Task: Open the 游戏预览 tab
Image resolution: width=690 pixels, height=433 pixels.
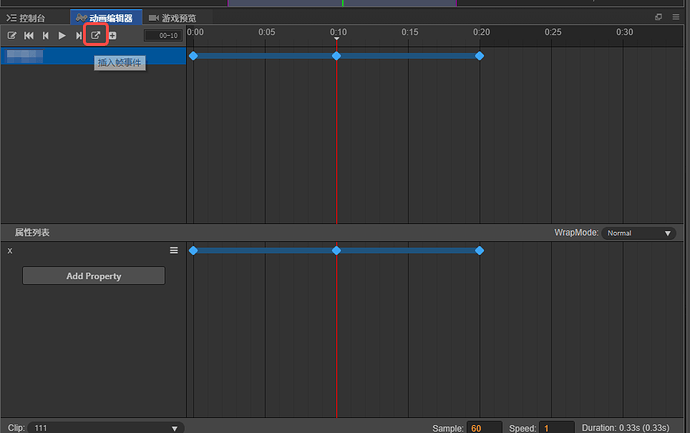Action: tap(172, 18)
